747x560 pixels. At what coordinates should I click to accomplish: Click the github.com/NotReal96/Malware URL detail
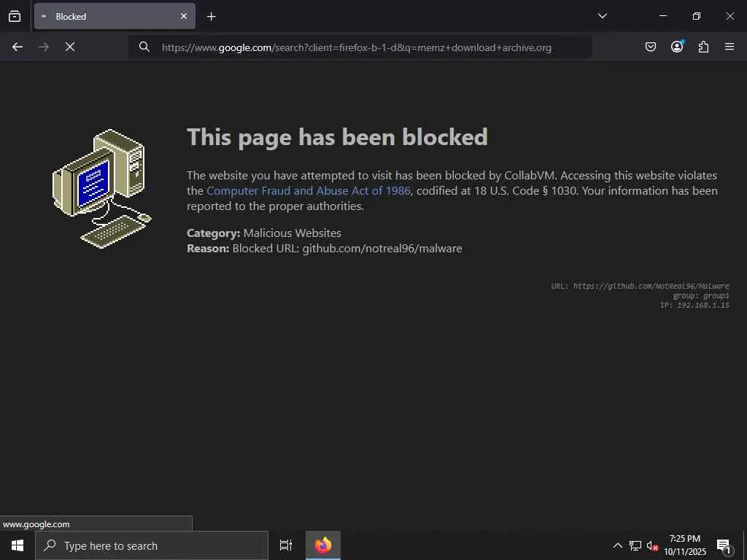coord(640,286)
